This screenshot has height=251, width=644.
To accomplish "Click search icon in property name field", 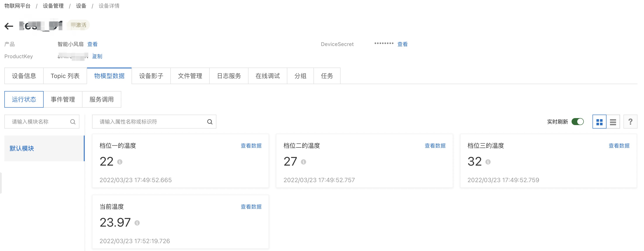I will [x=210, y=122].
